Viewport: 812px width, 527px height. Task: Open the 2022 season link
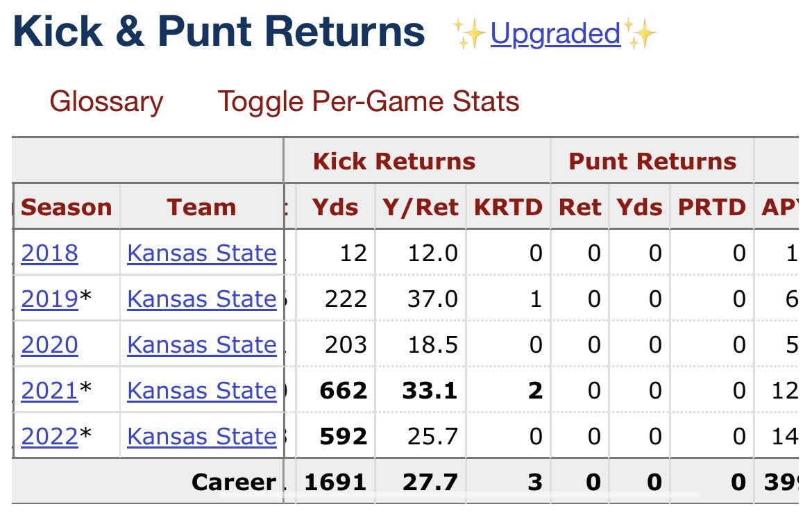click(49, 436)
